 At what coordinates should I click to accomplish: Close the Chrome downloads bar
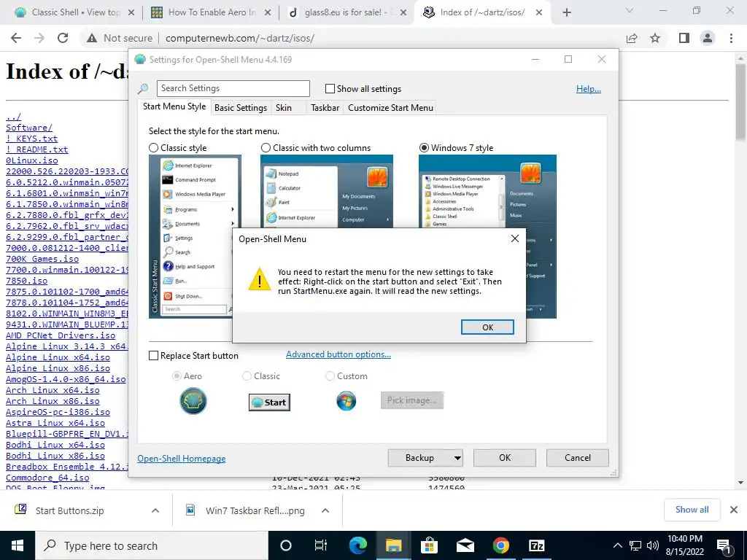(734, 510)
